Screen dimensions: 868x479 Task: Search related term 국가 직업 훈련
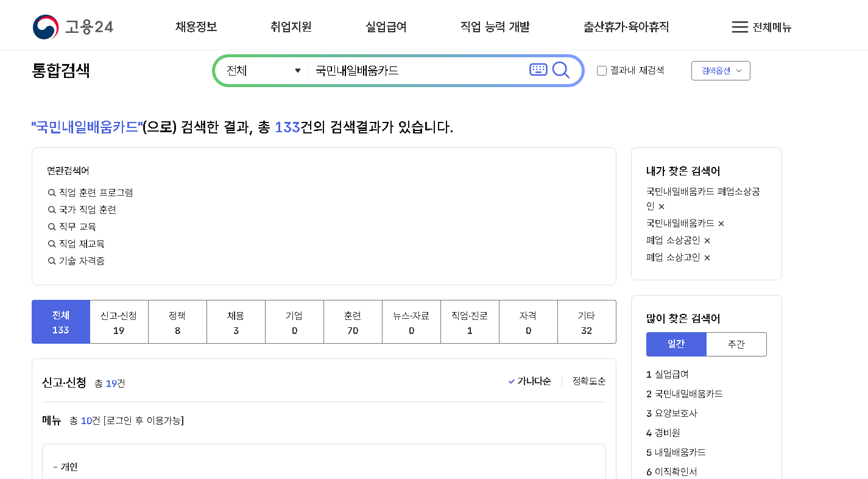tap(87, 210)
